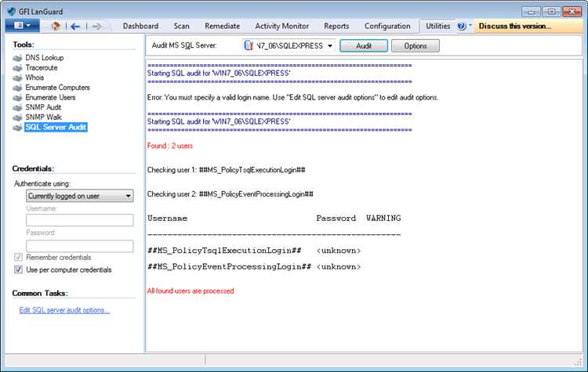The image size is (588, 372).
Task: Click the Options button
Action: tap(415, 45)
